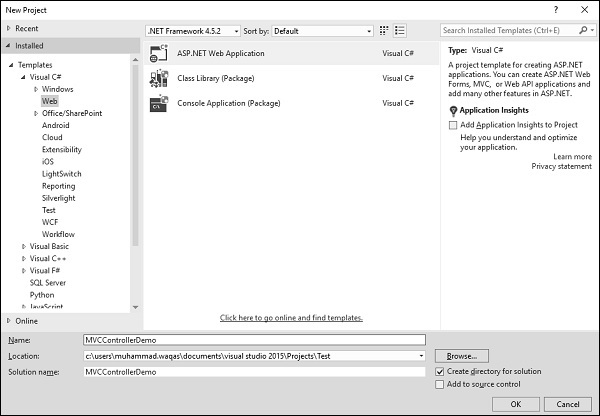Image resolution: width=600 pixels, height=416 pixels.
Task: Check Add to source control
Action: point(440,384)
